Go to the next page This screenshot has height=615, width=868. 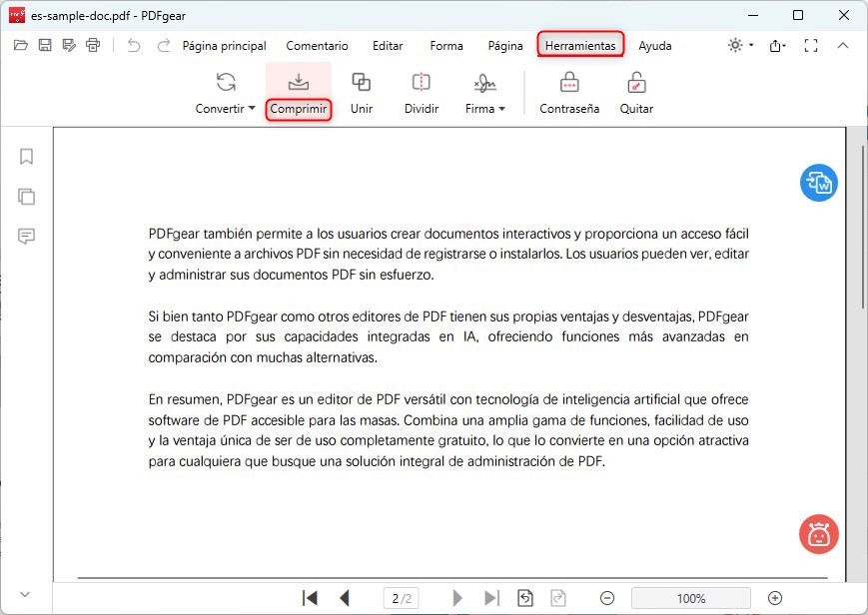(457, 598)
